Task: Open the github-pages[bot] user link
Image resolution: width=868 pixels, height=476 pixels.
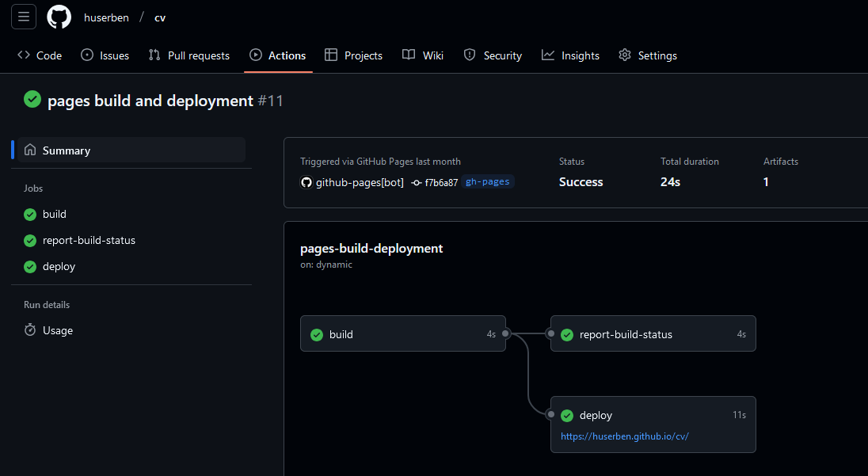Action: tap(360, 182)
